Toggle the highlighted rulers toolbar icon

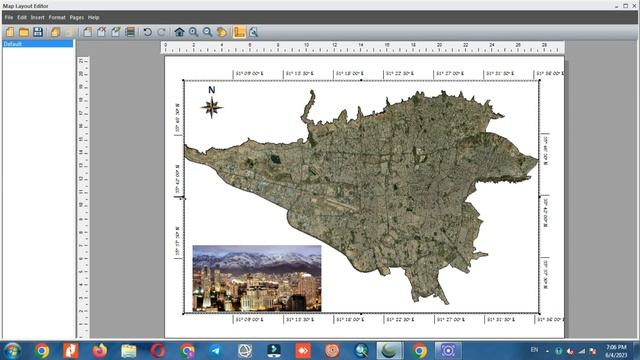[239, 32]
